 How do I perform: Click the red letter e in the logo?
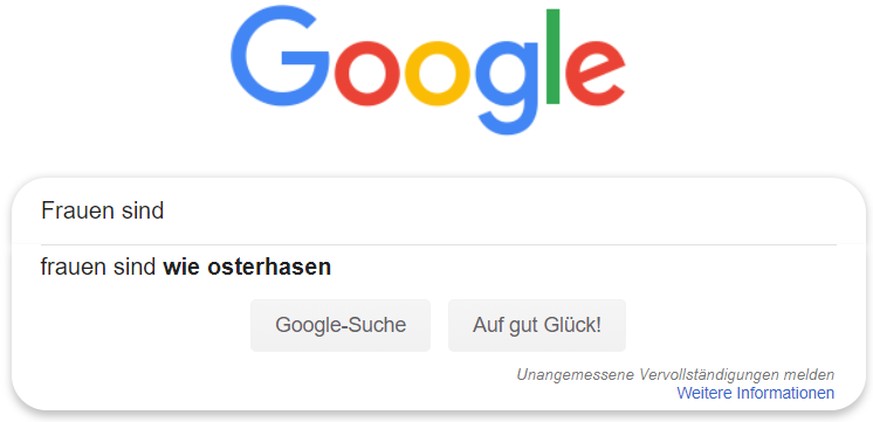click(x=596, y=73)
